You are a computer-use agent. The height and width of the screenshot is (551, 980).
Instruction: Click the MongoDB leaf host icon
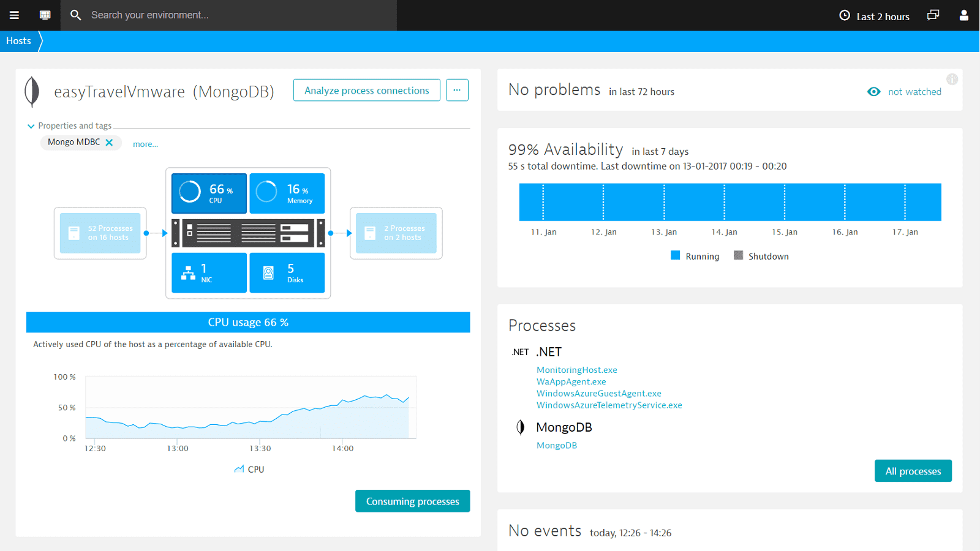point(32,92)
